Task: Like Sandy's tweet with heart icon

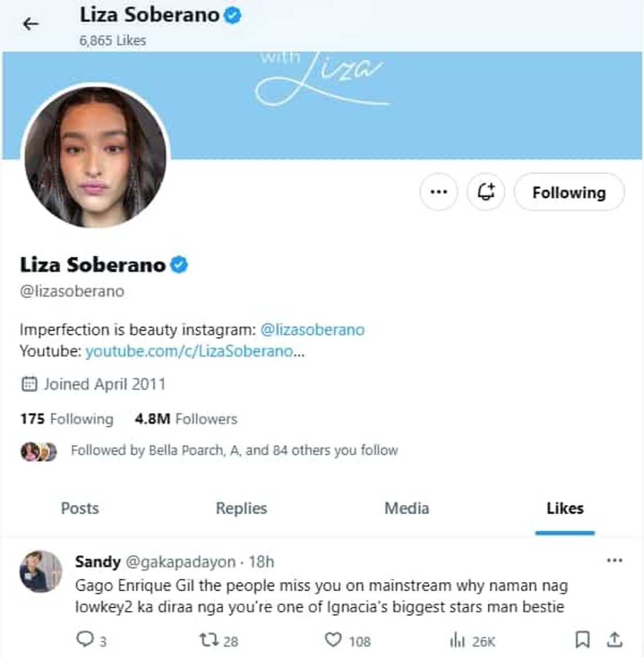Action: click(x=333, y=639)
